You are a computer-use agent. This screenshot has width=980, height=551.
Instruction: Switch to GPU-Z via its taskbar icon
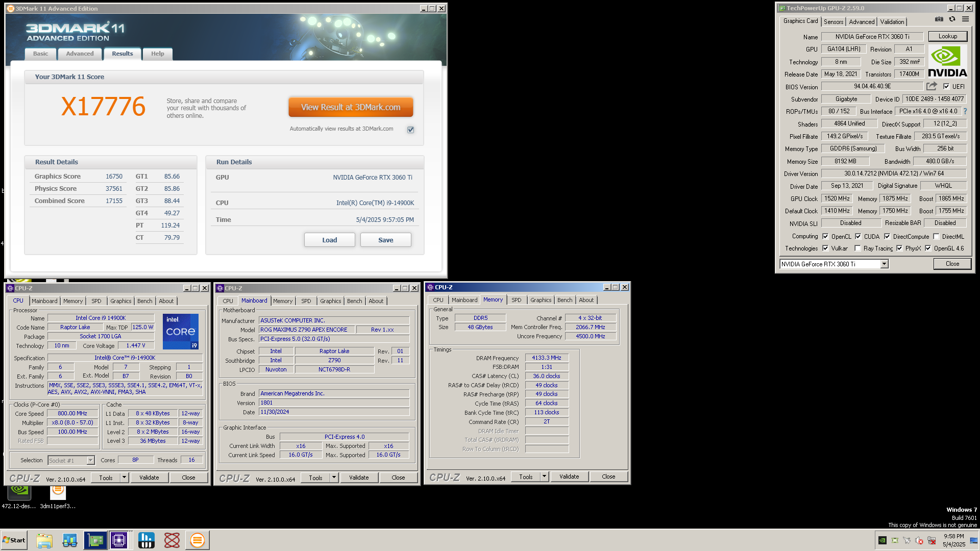(x=95, y=540)
